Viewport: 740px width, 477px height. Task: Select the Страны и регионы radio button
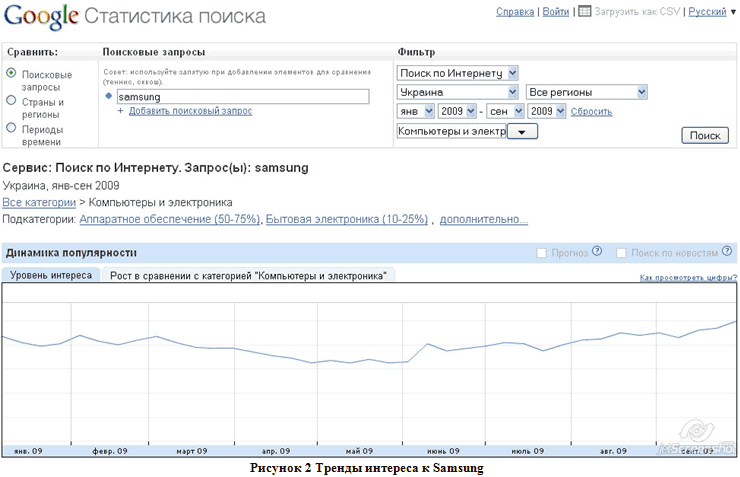pos(11,100)
